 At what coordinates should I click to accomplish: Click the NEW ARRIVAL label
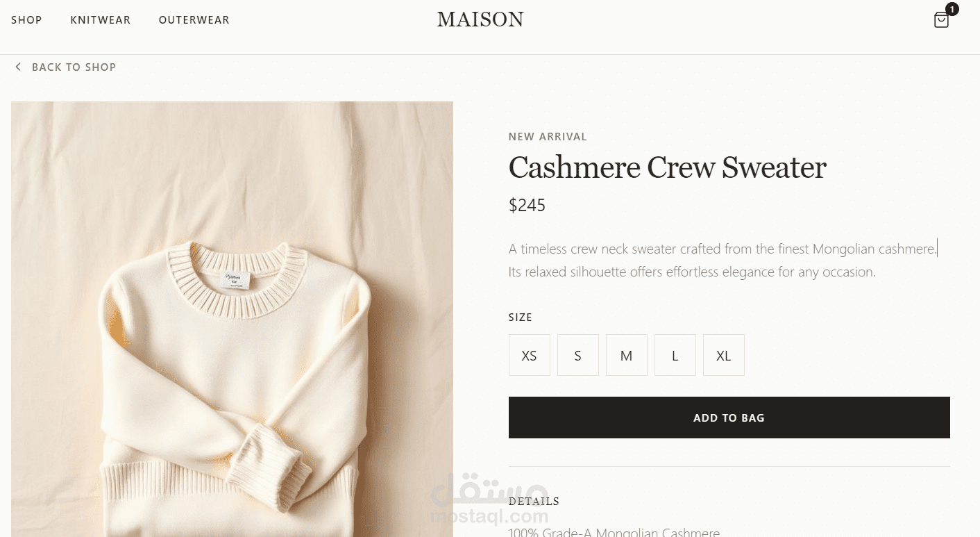click(x=548, y=137)
